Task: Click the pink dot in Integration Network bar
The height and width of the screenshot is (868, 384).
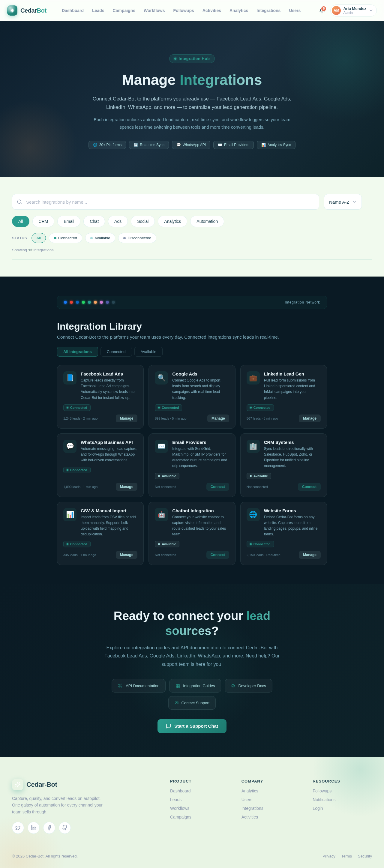Action: tap(101, 302)
